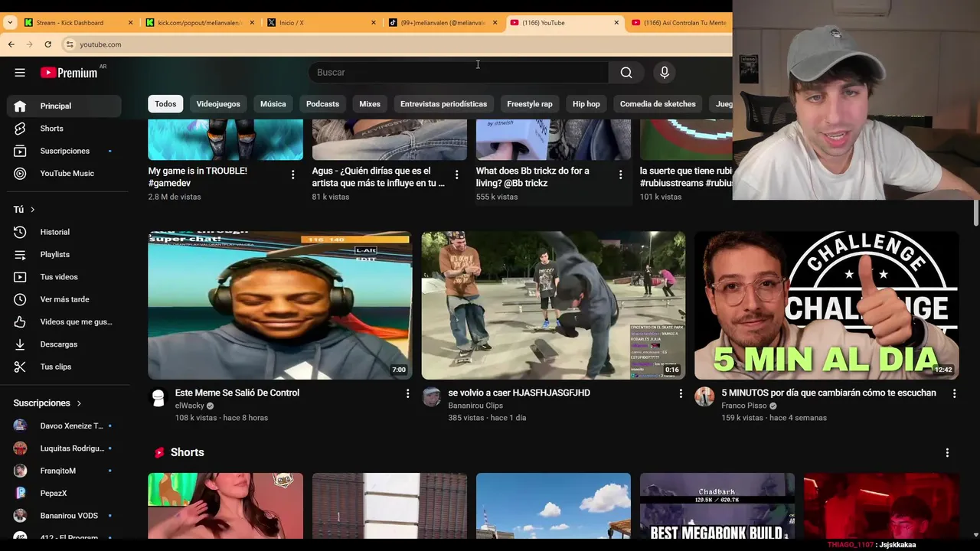The image size is (980, 551).
Task: Go back with browser back arrow
Action: [x=11, y=44]
